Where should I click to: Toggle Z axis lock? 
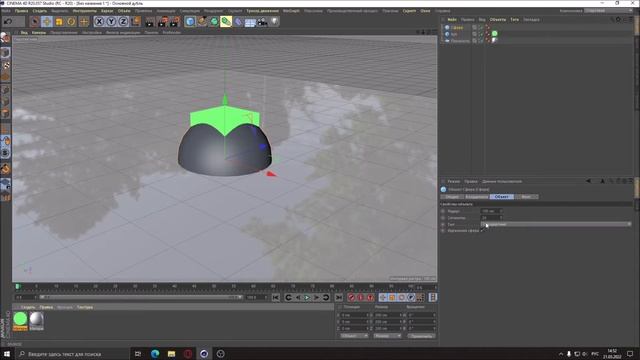click(123, 21)
